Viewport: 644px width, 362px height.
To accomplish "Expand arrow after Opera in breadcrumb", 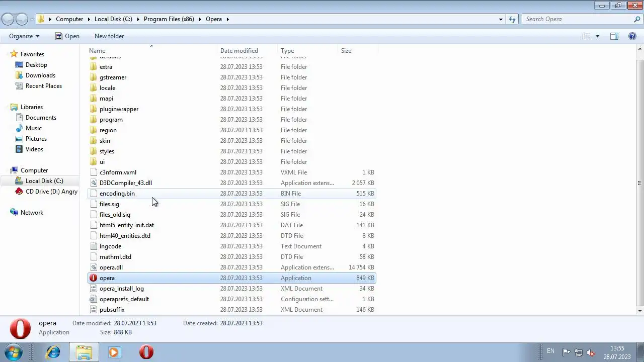I will pyautogui.click(x=227, y=19).
